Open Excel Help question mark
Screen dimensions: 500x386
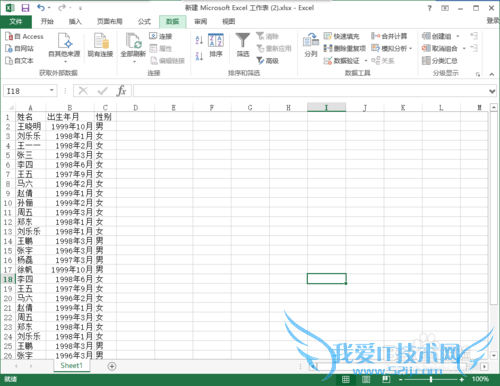(430, 8)
